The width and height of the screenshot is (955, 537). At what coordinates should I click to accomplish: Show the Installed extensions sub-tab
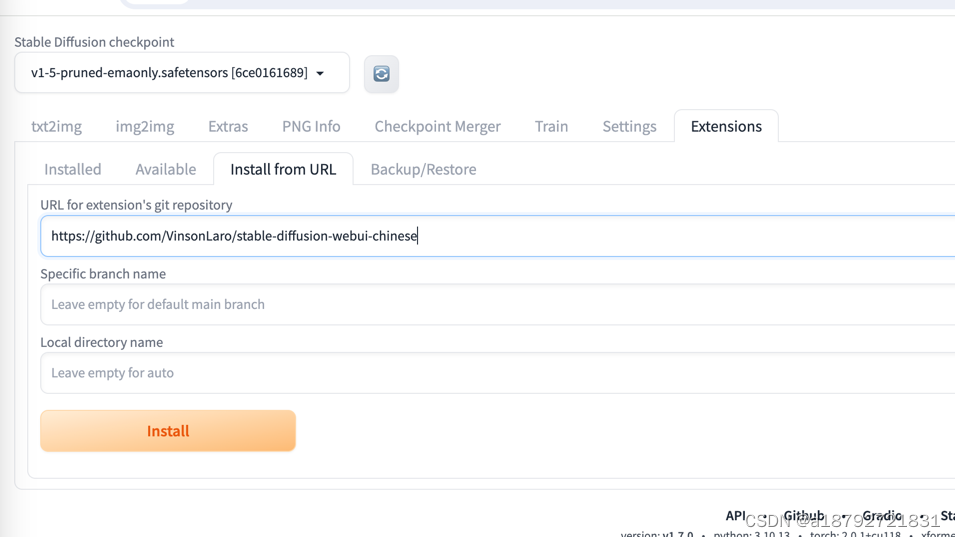[72, 169]
